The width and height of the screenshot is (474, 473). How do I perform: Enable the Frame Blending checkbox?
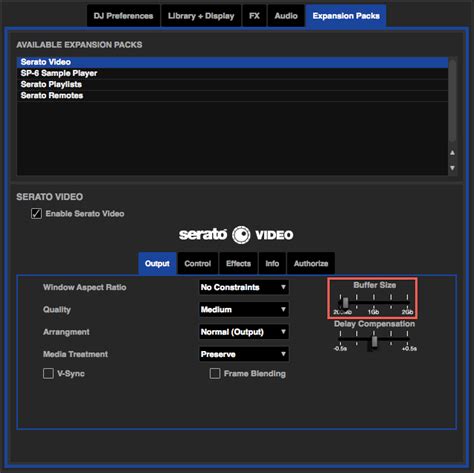pyautogui.click(x=215, y=373)
